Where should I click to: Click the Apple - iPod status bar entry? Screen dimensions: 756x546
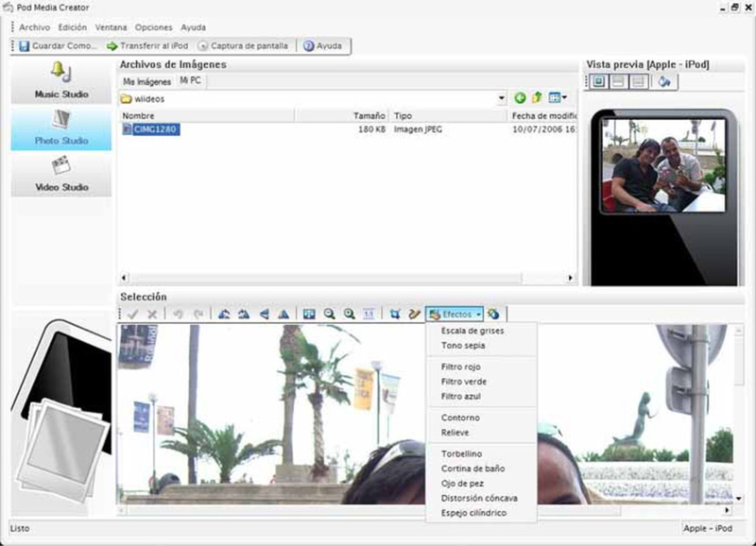(707, 528)
